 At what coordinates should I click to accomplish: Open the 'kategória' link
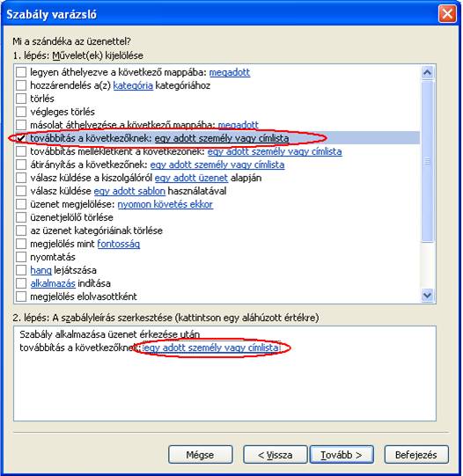(133, 85)
